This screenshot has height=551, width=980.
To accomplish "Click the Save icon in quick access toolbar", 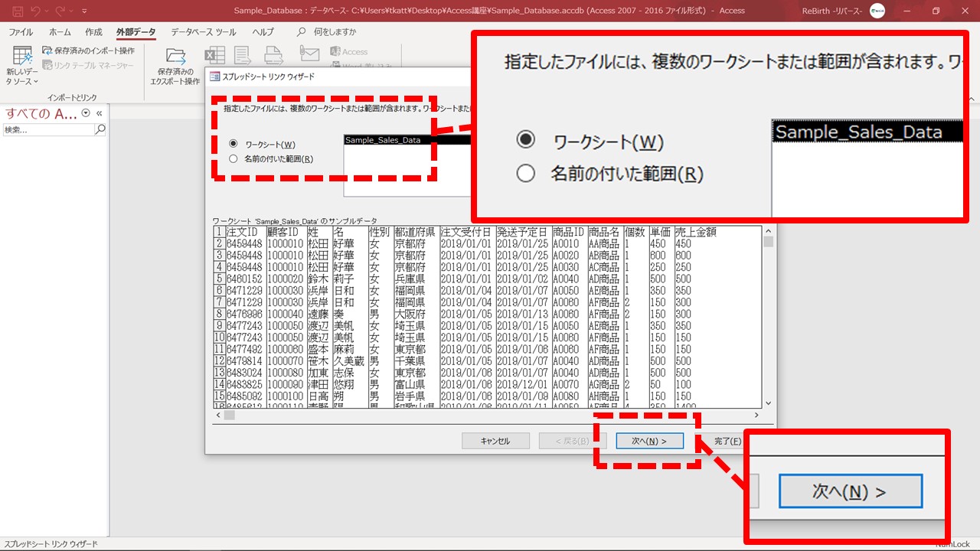I will coord(18,11).
